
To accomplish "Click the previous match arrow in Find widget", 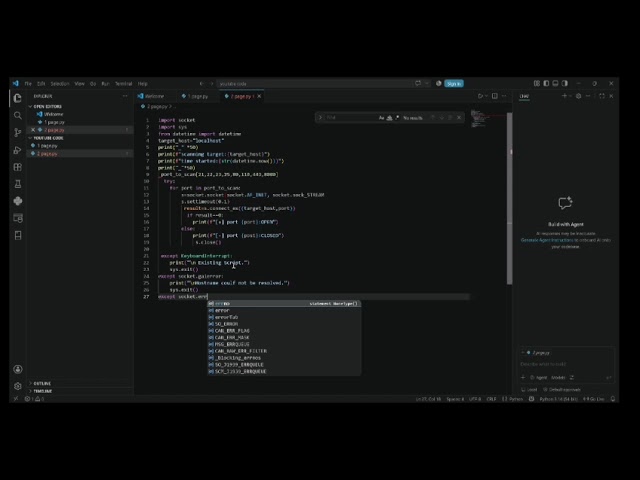I will pyautogui.click(x=433, y=118).
